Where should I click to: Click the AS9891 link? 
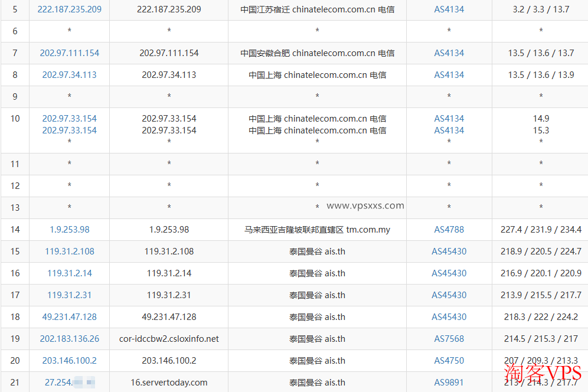449,383
